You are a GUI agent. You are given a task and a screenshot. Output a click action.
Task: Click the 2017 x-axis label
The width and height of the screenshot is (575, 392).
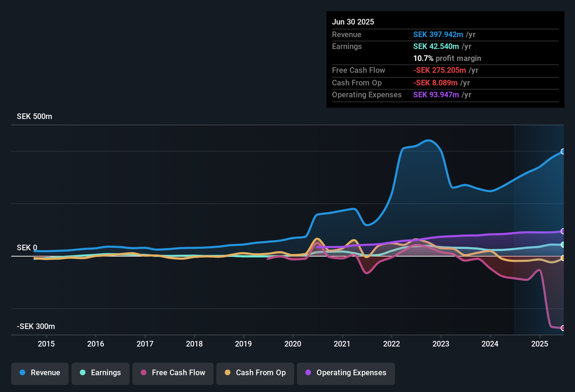tap(145, 344)
